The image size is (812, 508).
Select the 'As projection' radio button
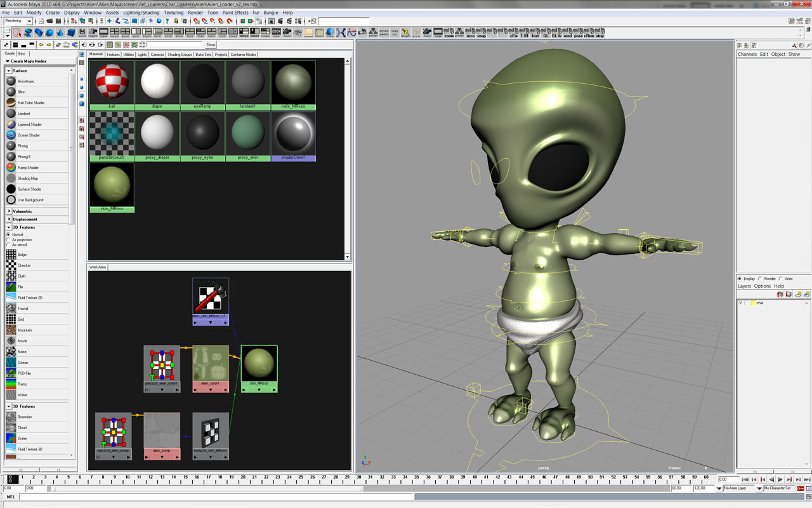pos(8,239)
